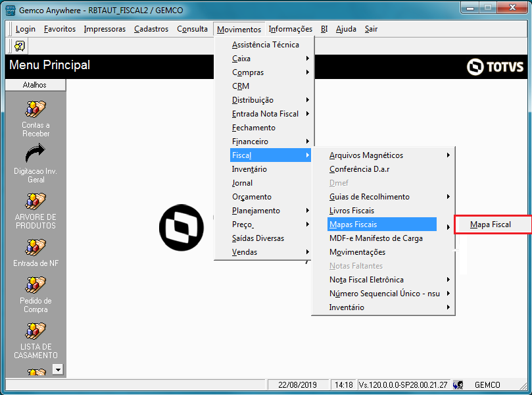Viewport: 532px width, 395px height.
Task: Click the date 22/08/2019 in status bar
Action: click(x=297, y=385)
